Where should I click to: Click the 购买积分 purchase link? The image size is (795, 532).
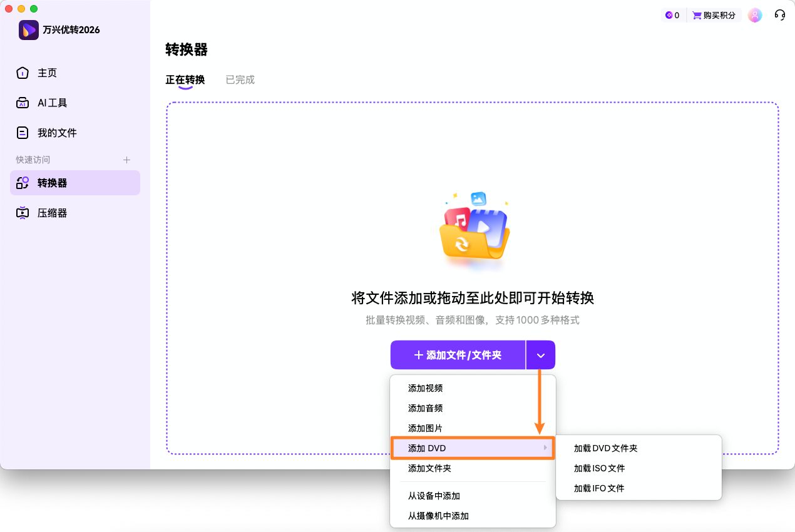coord(714,14)
